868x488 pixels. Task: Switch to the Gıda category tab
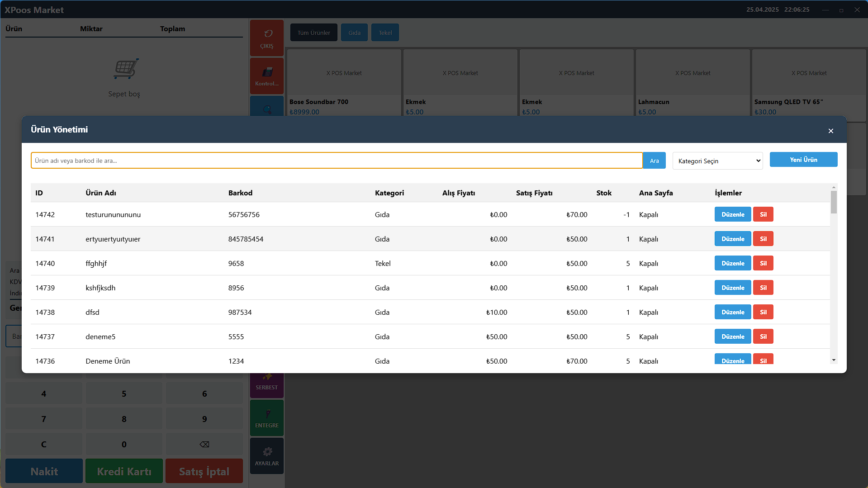pyautogui.click(x=354, y=33)
